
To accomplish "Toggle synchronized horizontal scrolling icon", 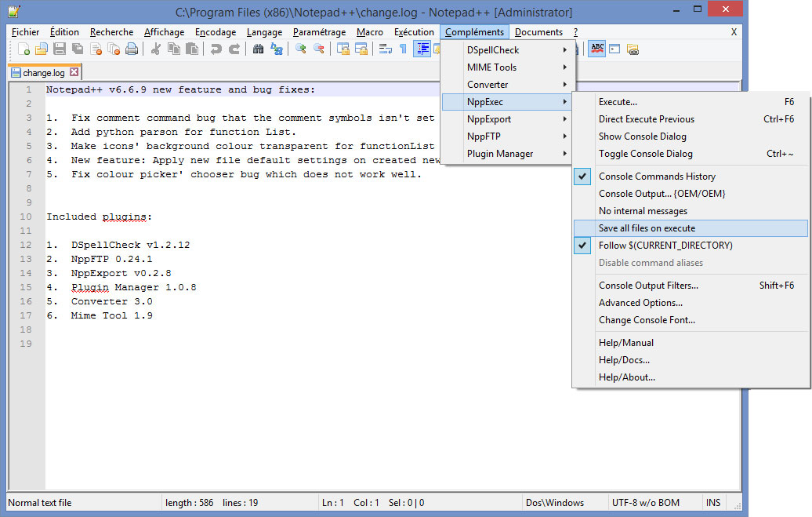I will [x=361, y=49].
